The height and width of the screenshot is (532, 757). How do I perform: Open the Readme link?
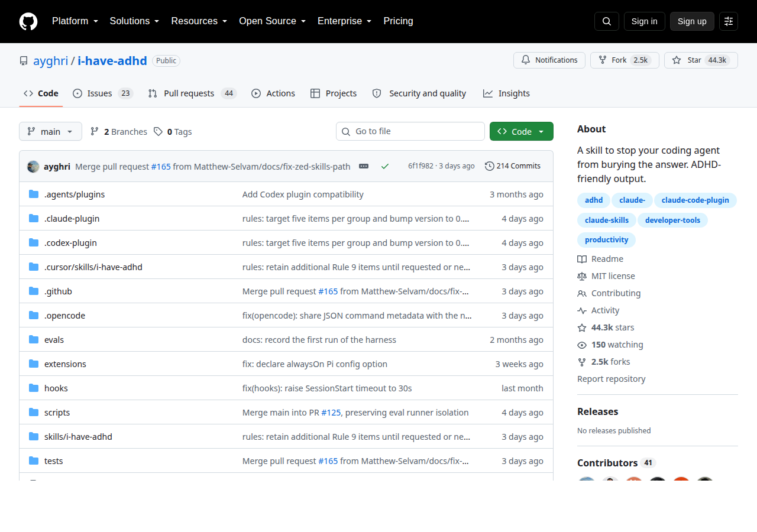coord(600,259)
